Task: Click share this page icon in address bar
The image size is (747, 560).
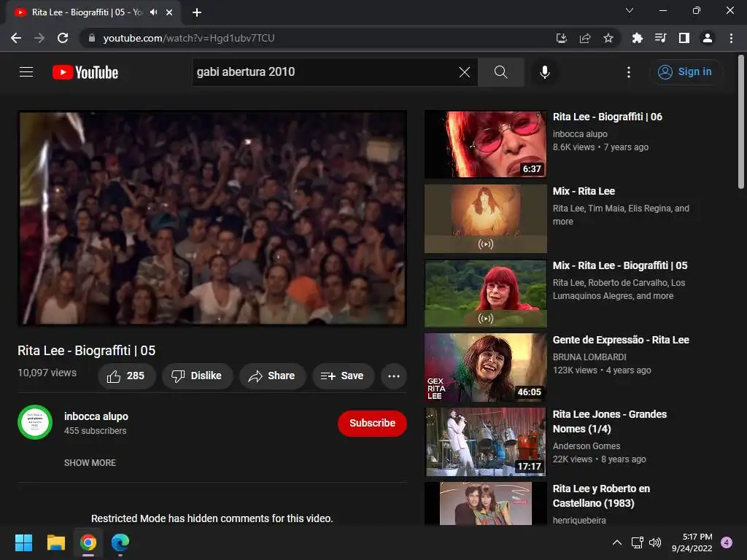Action: pyautogui.click(x=585, y=38)
